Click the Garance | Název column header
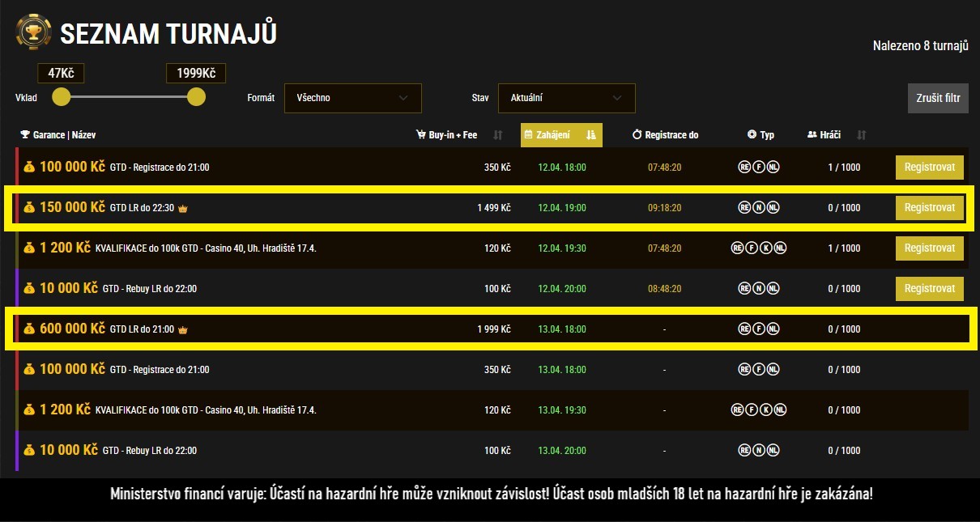 (x=58, y=135)
